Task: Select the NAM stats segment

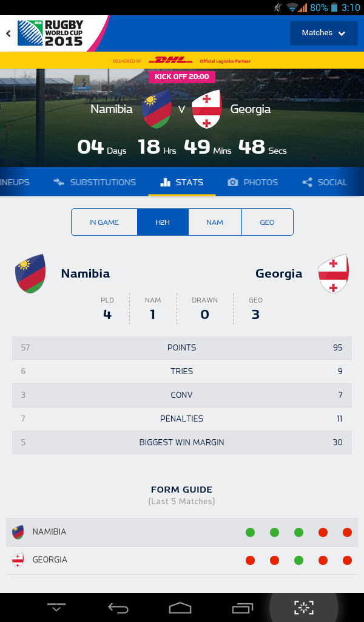Action: click(x=215, y=222)
